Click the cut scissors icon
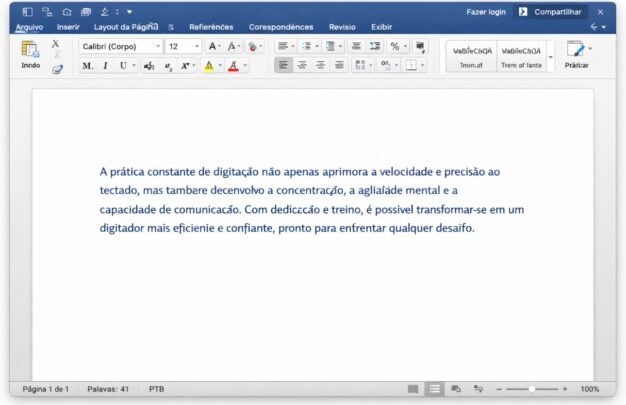This screenshot has width=626, height=405. (56, 45)
